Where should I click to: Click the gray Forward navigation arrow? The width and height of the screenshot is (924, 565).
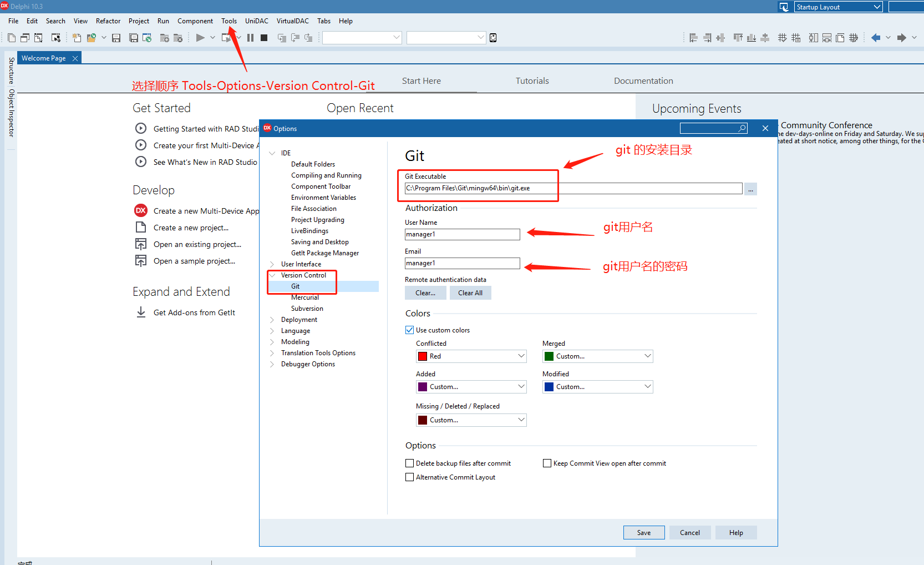(902, 38)
